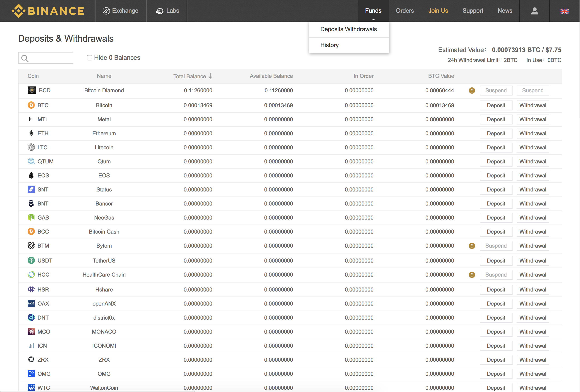
Task: Click the warning icon in the HCC row
Action: pos(472,275)
